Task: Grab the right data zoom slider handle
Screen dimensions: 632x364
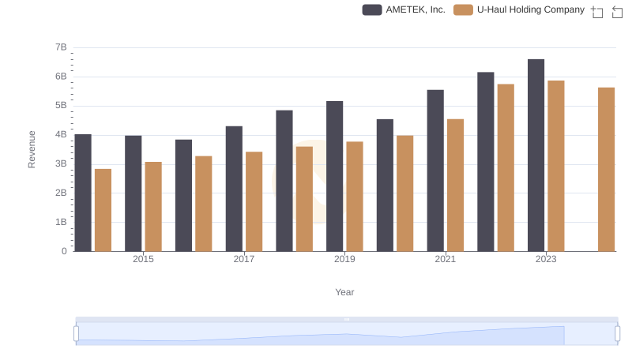Action: pos(617,333)
